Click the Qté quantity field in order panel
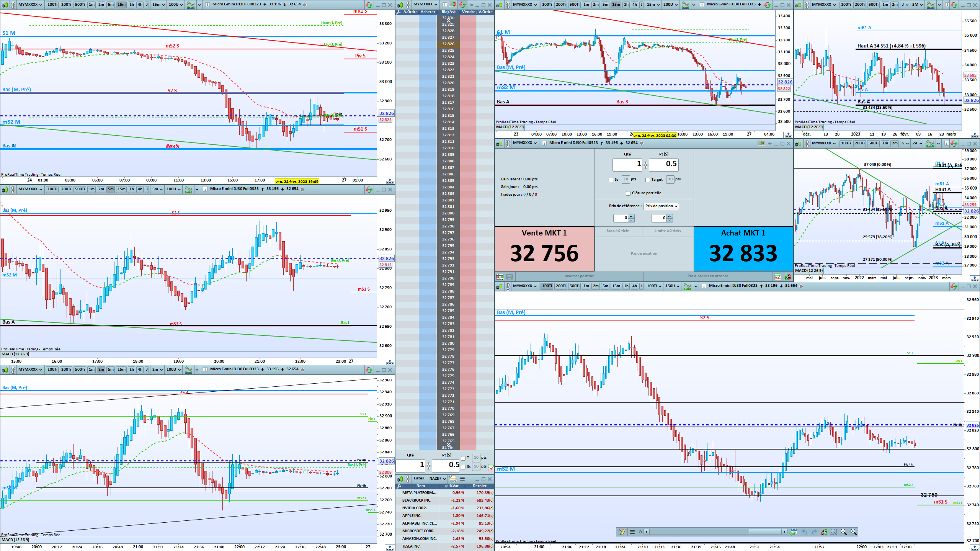The image size is (980, 551). 627,164
